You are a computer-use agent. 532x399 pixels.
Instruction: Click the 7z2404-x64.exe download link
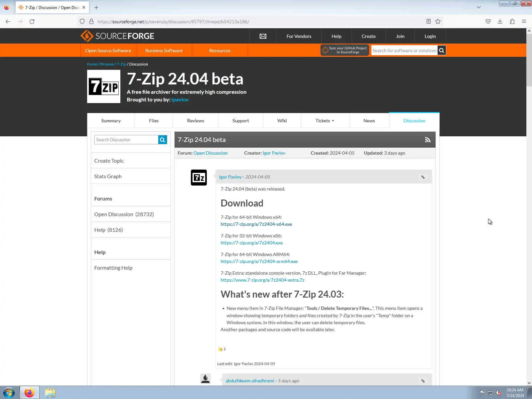(256, 224)
